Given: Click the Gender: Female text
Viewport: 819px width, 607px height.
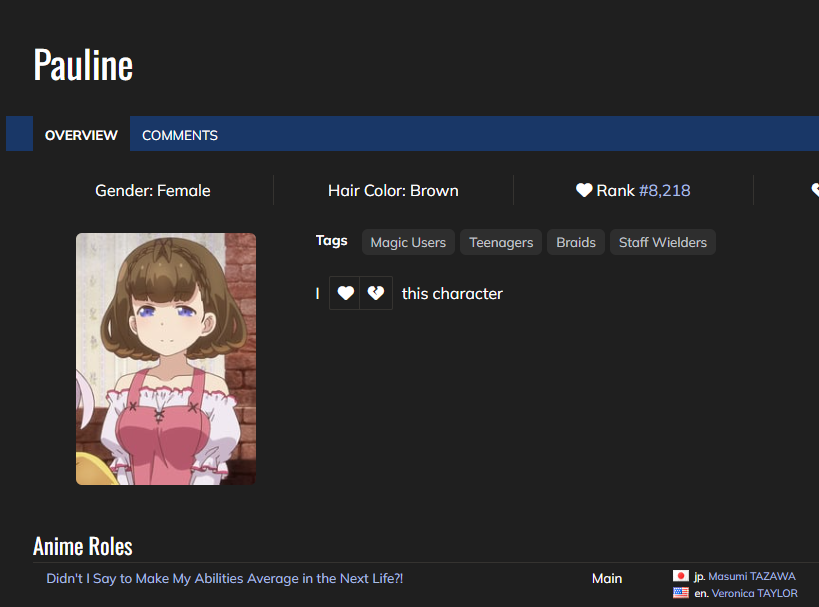Looking at the screenshot, I should [x=153, y=190].
